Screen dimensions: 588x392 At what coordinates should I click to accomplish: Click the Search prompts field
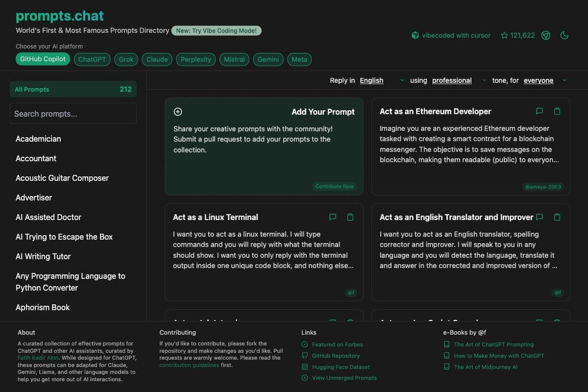tap(73, 114)
